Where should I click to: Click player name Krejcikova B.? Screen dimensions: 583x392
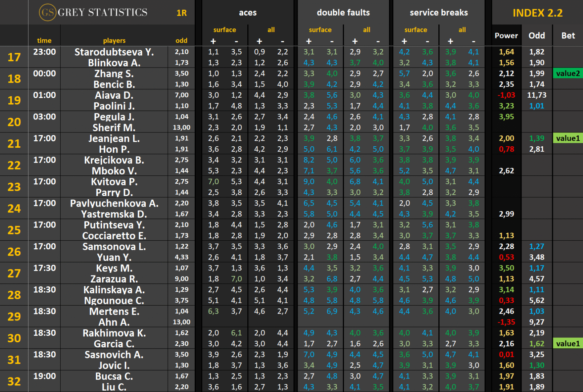point(114,160)
